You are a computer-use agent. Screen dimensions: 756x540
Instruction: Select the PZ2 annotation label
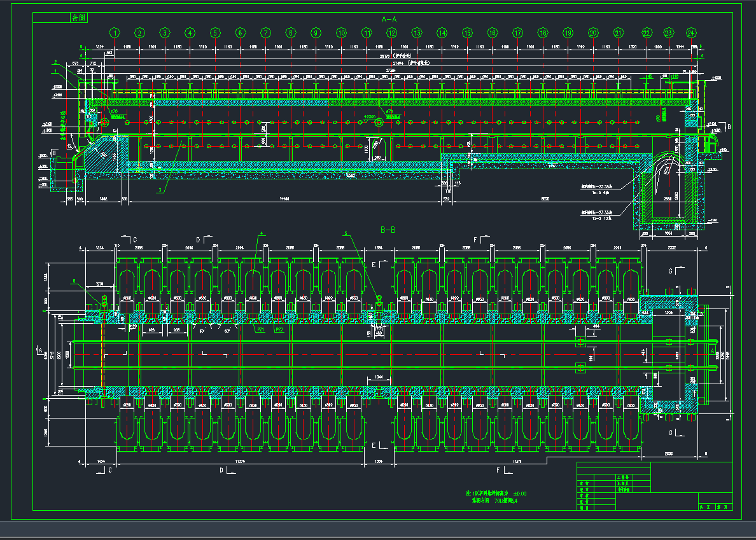[x=279, y=330]
